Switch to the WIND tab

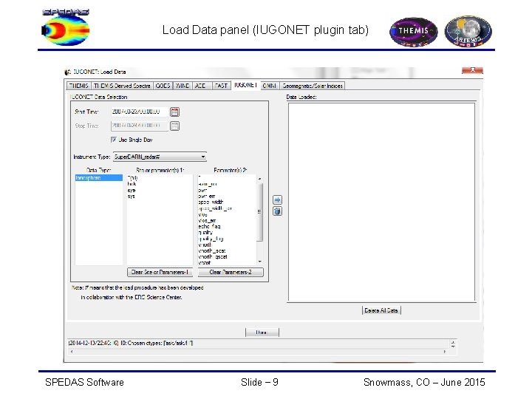coord(183,86)
